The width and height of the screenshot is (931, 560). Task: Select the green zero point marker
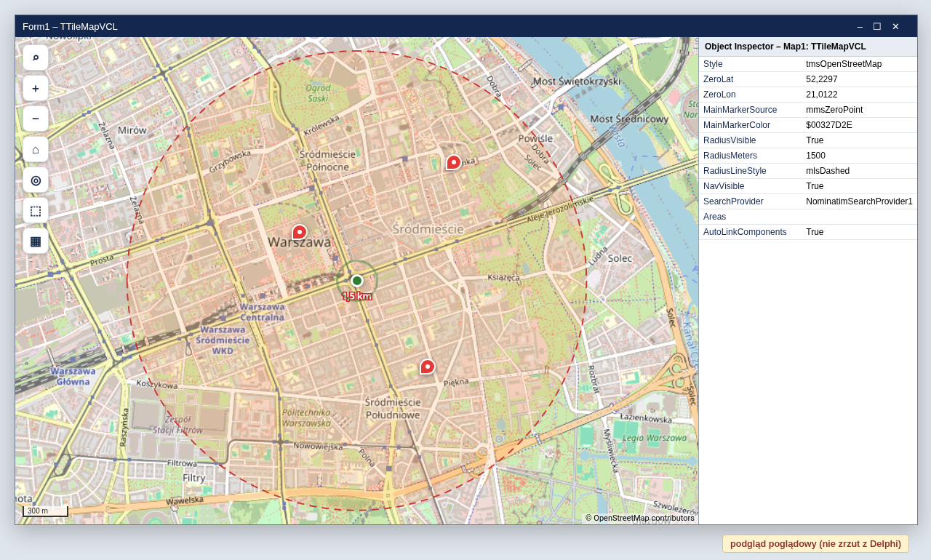(x=357, y=281)
